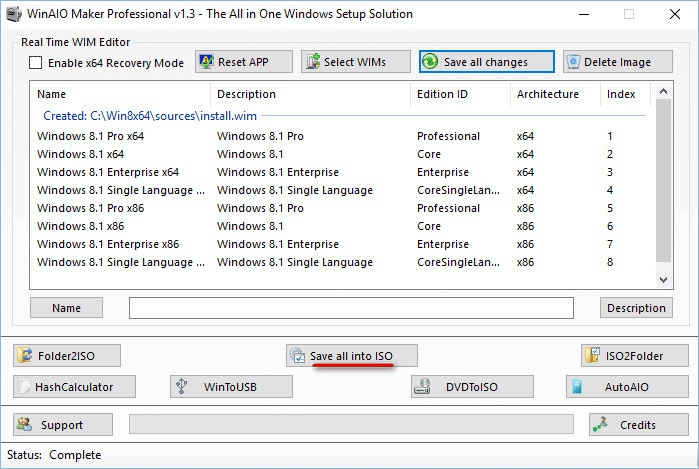The width and height of the screenshot is (699, 469).
Task: Click x86 architecture in index 6 row
Action: click(x=525, y=226)
